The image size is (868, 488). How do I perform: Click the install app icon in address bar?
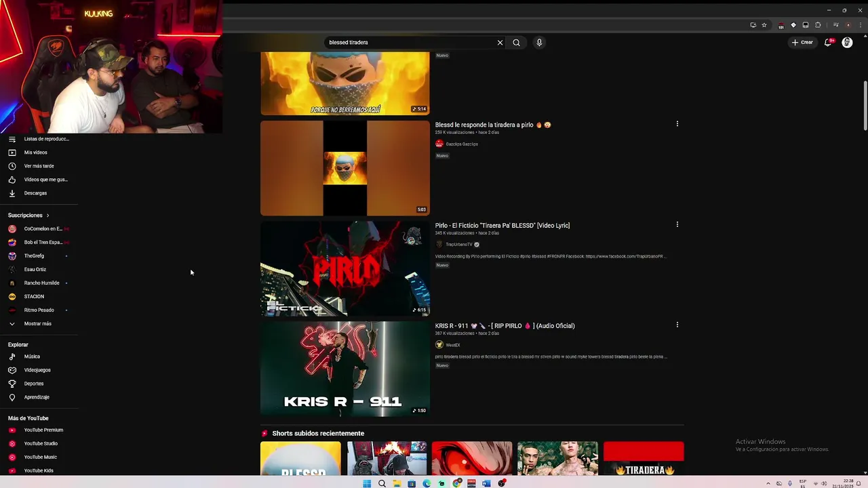tap(753, 25)
